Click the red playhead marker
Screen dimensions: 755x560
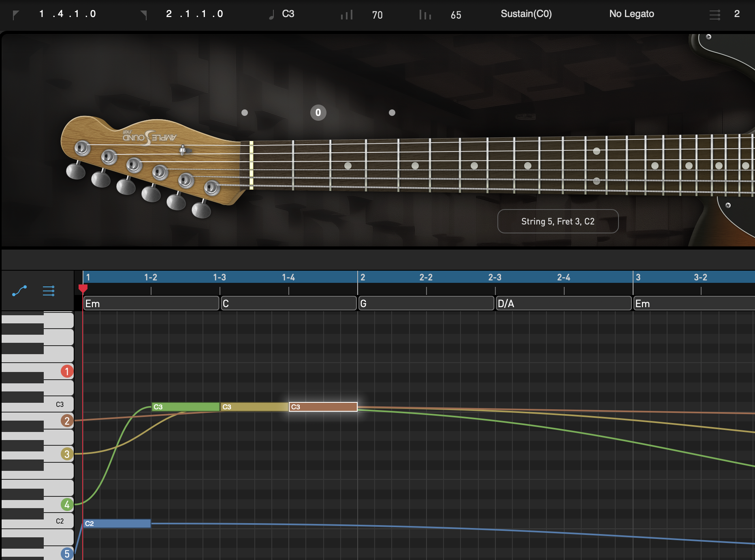[83, 289]
